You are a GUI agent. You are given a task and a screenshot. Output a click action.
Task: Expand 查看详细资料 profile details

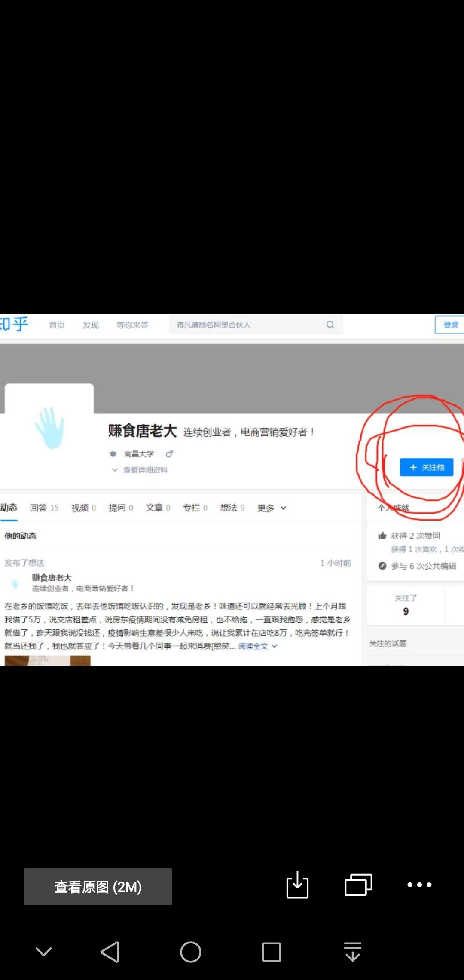(x=140, y=470)
